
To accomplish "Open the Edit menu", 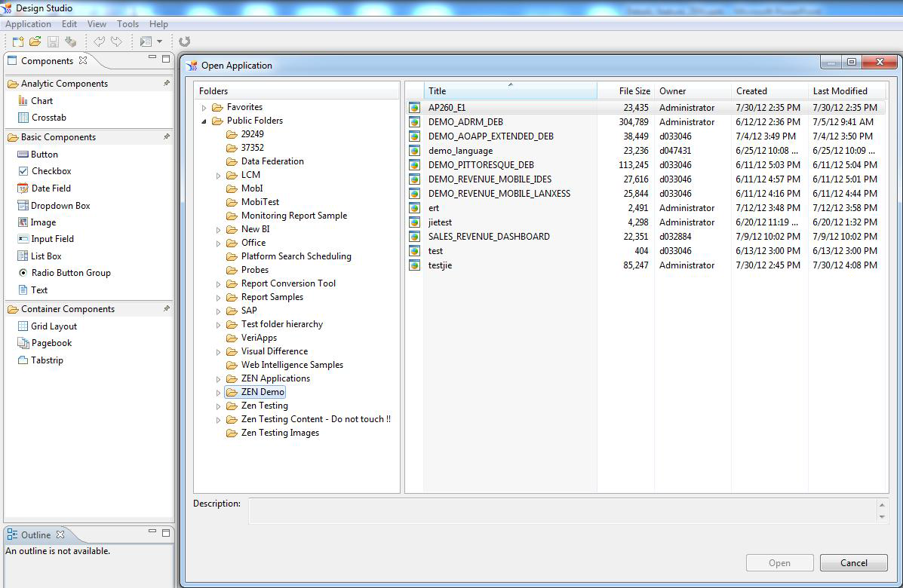I will (69, 23).
